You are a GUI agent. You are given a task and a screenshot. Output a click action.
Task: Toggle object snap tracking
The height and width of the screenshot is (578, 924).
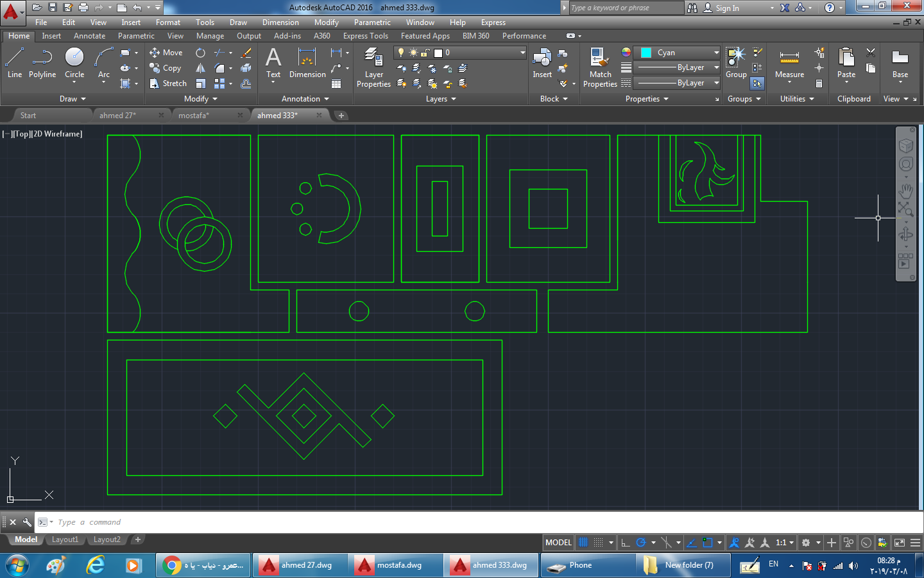tap(692, 543)
